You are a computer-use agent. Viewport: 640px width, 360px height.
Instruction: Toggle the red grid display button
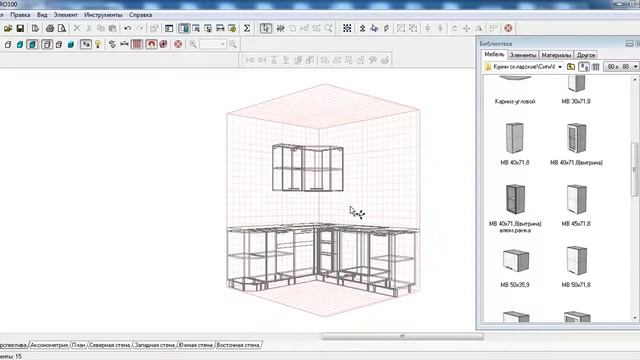click(137, 44)
